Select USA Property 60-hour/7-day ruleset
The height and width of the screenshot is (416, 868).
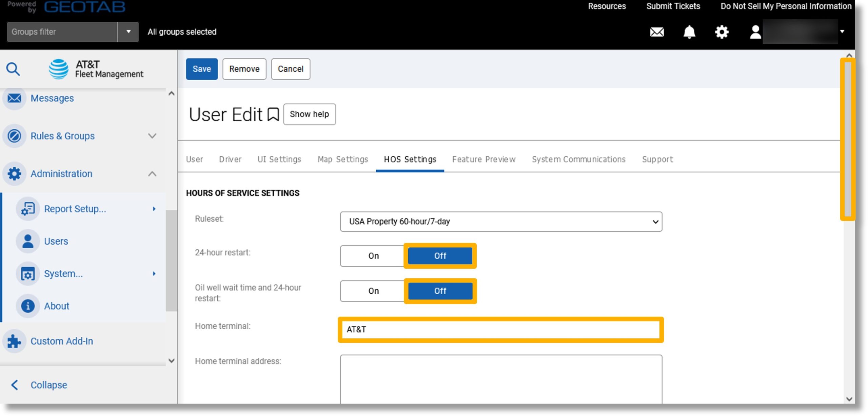point(500,221)
